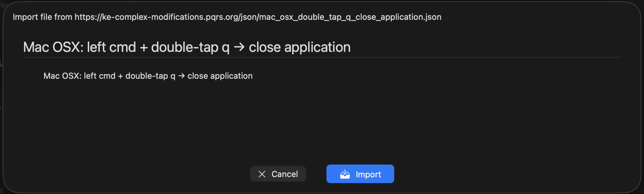Click the "Cancel" text label

[285, 174]
